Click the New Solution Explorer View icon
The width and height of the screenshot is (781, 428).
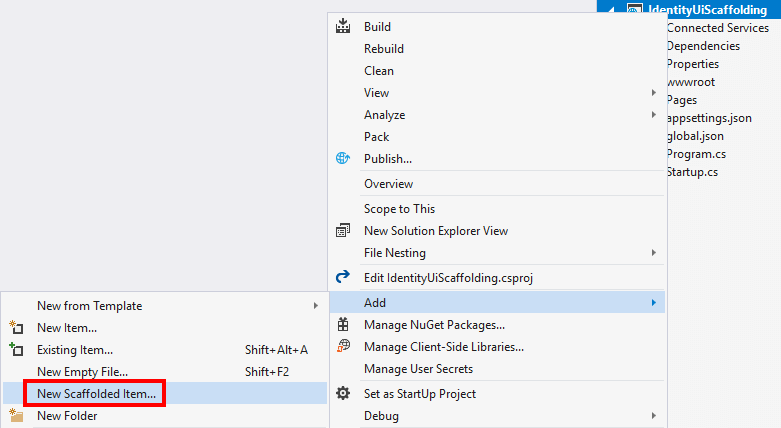pyautogui.click(x=343, y=231)
